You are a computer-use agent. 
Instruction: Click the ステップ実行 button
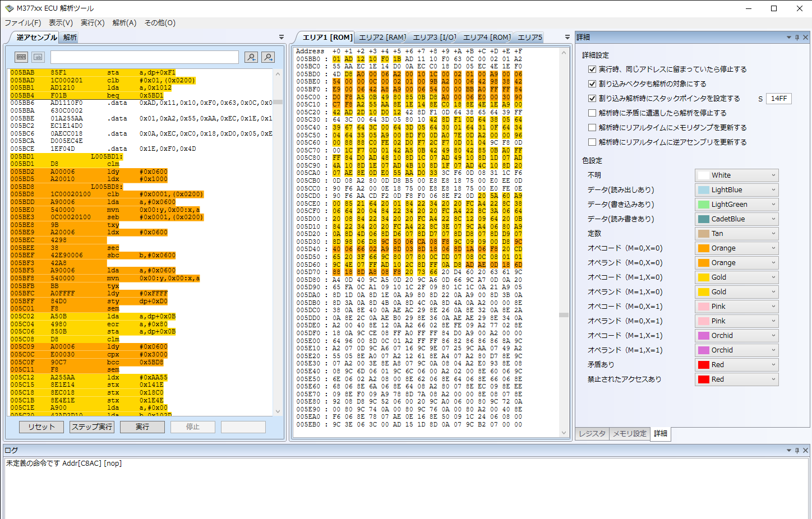click(92, 427)
